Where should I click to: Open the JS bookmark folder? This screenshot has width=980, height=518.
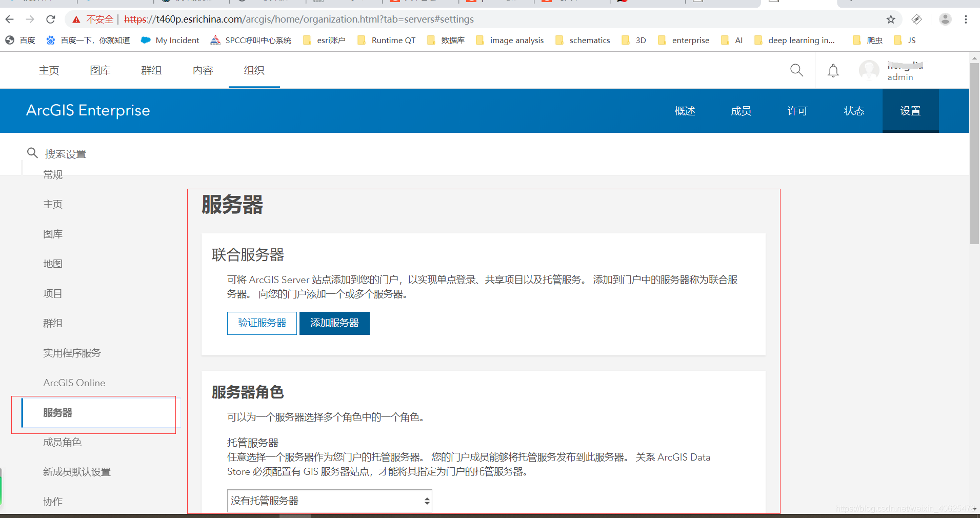(905, 41)
